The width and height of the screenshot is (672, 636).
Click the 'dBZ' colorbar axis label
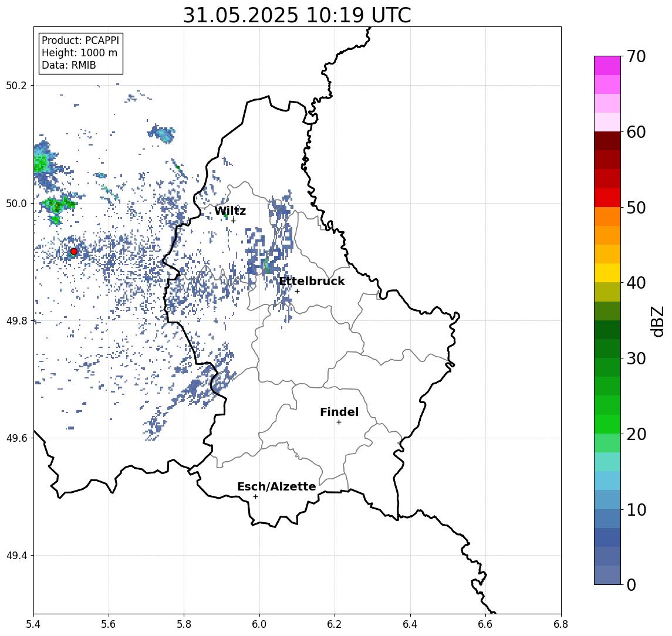[657, 321]
